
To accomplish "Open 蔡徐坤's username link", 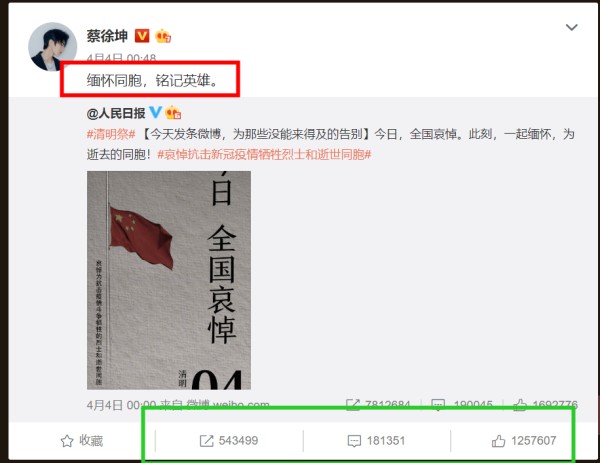I will (107, 36).
